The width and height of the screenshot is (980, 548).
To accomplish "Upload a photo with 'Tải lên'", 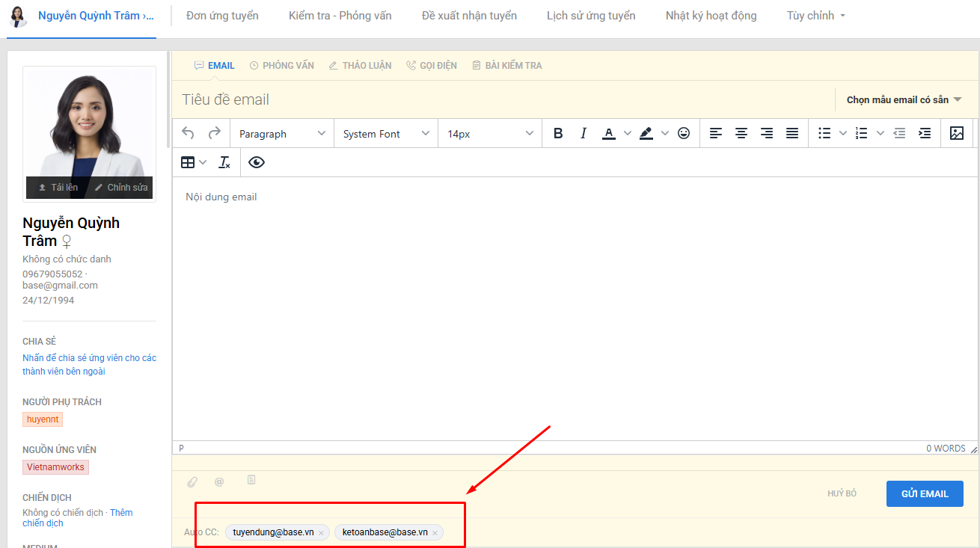I will (58, 188).
